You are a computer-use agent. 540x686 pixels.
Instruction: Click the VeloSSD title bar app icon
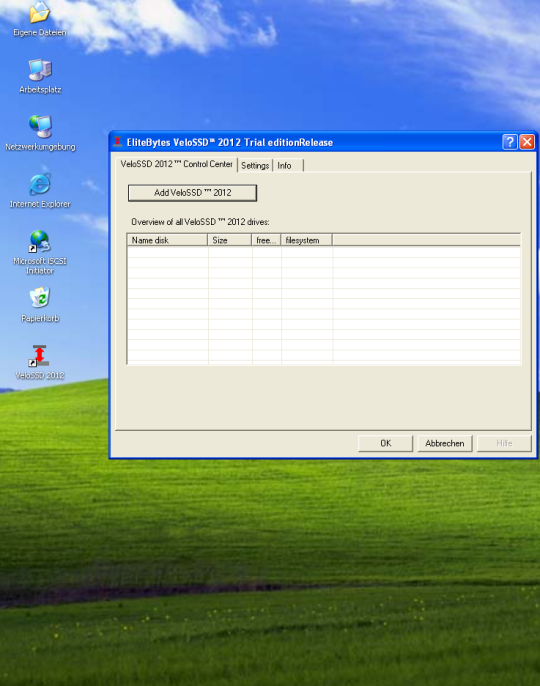[x=118, y=142]
